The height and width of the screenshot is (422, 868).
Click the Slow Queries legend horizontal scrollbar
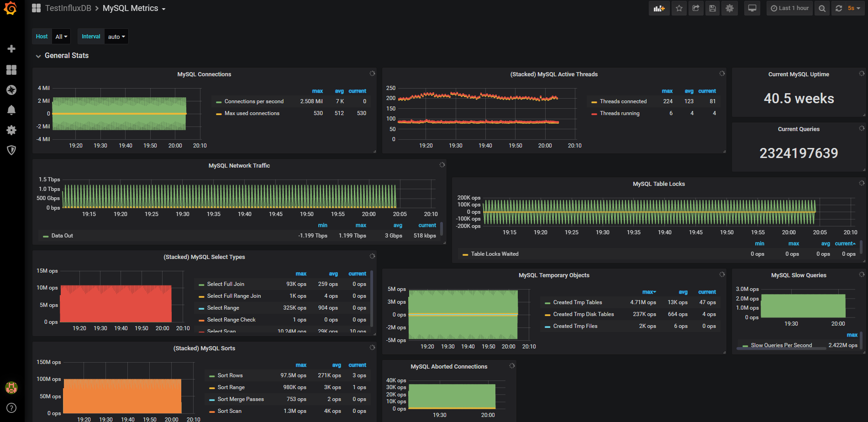781,348
